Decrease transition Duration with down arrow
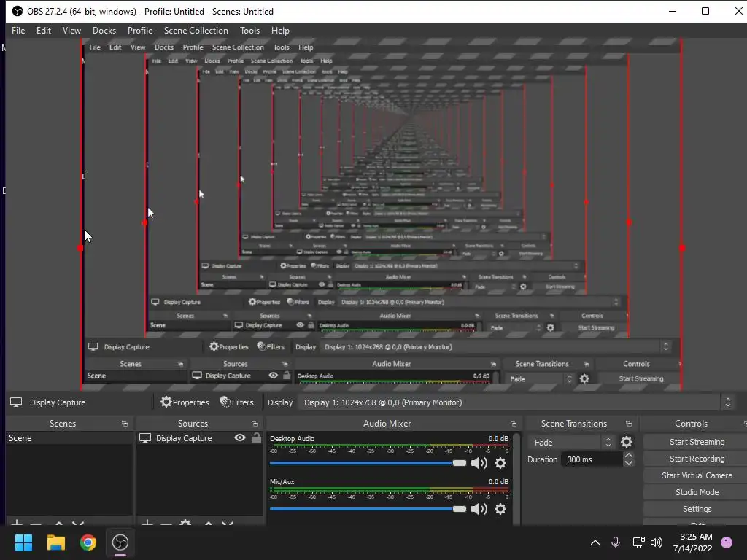Screen dimensions: 747x560 [x=629, y=463]
